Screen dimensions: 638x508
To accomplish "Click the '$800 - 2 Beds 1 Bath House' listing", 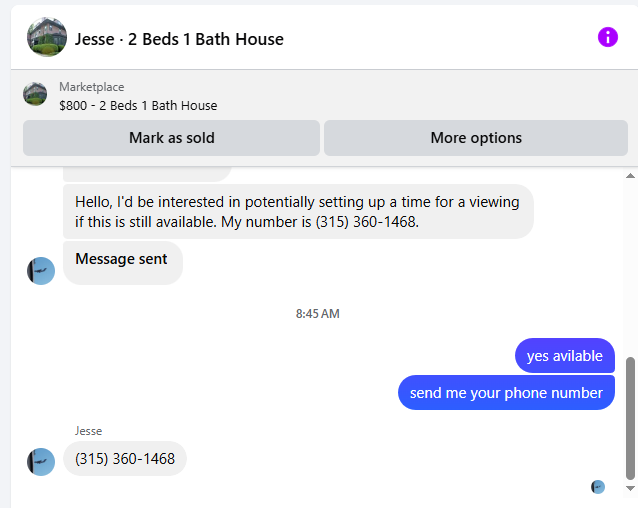I will (138, 106).
